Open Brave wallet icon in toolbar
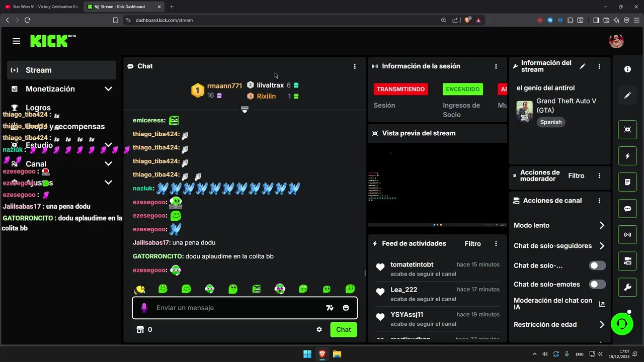644x362 pixels. 606,20
